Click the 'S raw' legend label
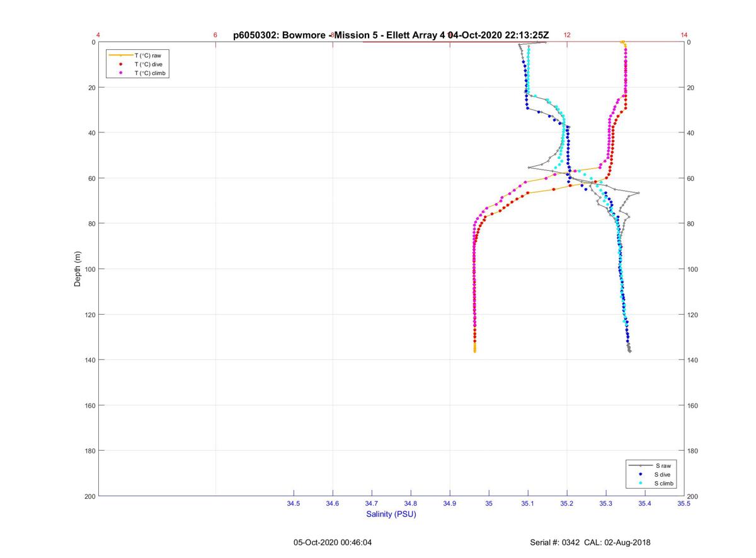The width and height of the screenshot is (756, 558). pyautogui.click(x=663, y=465)
